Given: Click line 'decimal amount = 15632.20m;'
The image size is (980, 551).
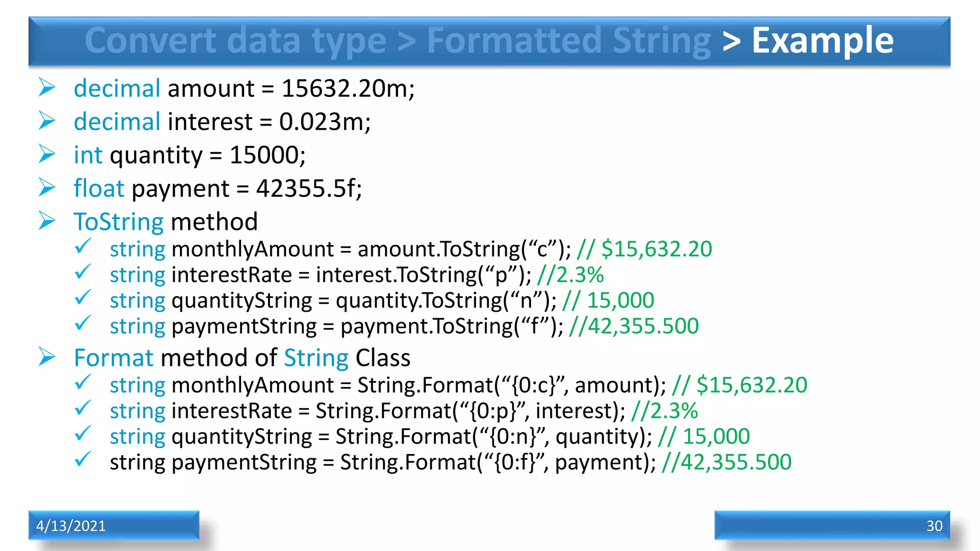Looking at the screenshot, I should [x=244, y=88].
